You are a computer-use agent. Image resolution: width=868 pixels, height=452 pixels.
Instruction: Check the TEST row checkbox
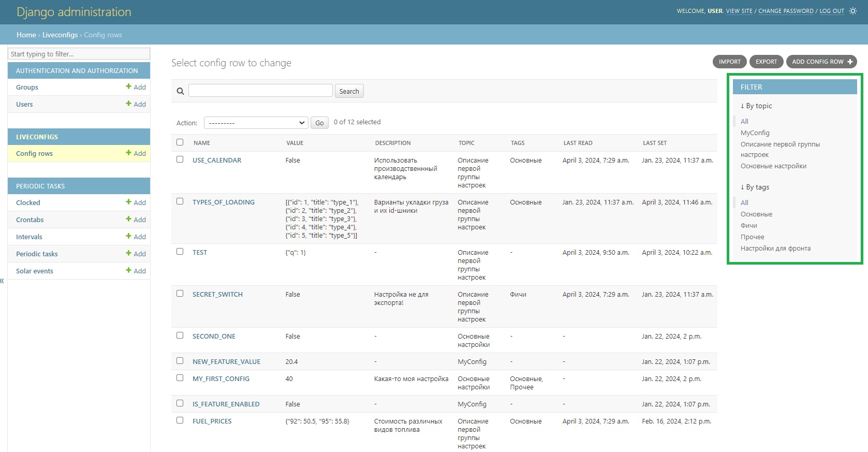tap(180, 252)
